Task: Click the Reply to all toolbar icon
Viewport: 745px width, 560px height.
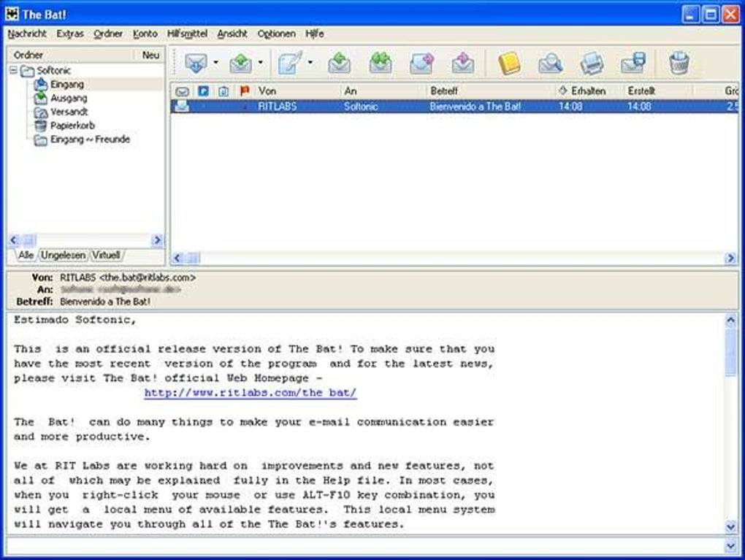Action: 381,64
